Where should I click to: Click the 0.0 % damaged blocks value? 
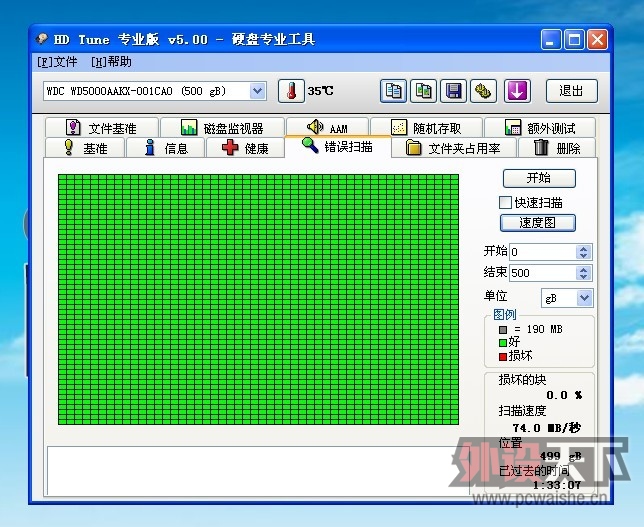click(564, 395)
